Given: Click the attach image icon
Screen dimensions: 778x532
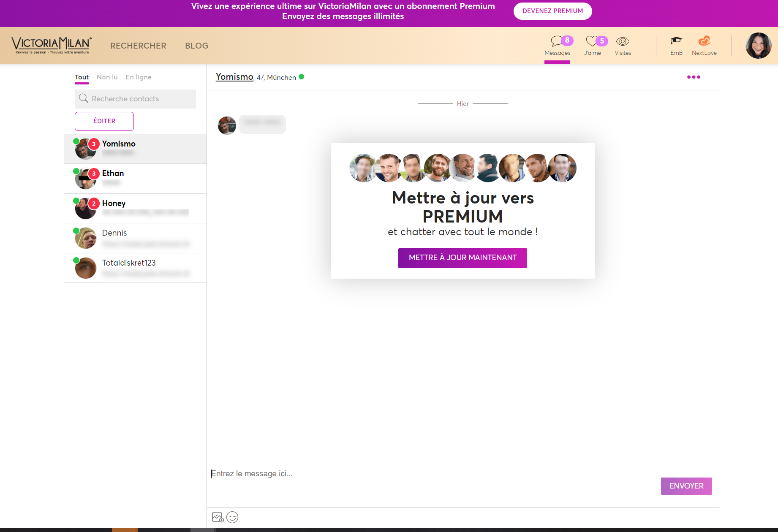Looking at the screenshot, I should coord(218,517).
